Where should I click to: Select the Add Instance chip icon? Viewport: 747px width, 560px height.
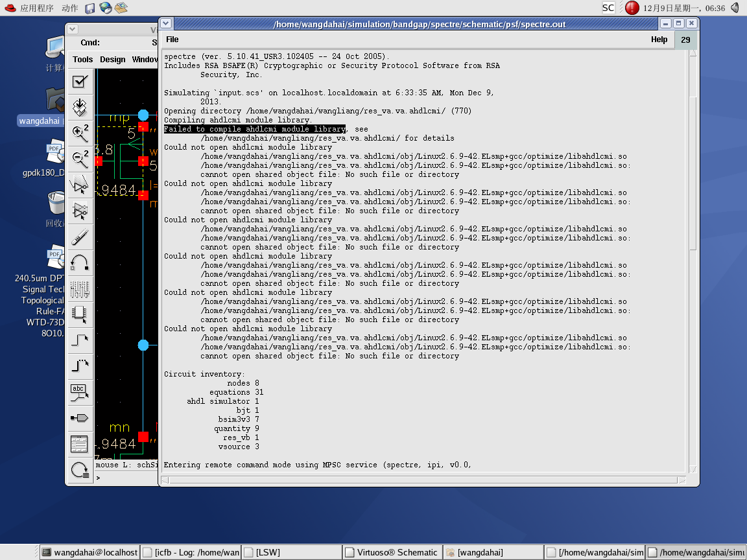point(80,314)
